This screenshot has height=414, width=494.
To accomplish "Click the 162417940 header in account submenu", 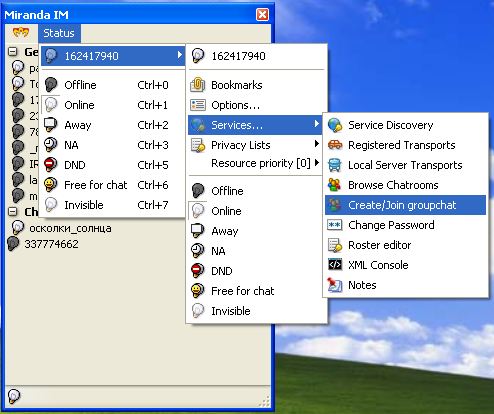I will (x=257, y=56).
